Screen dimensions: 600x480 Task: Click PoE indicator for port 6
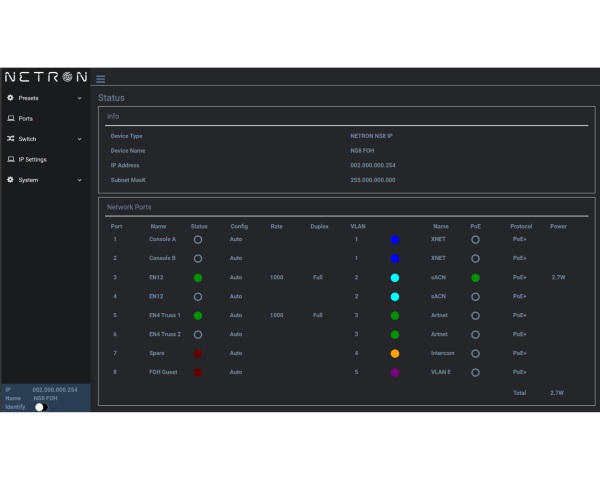tap(475, 334)
